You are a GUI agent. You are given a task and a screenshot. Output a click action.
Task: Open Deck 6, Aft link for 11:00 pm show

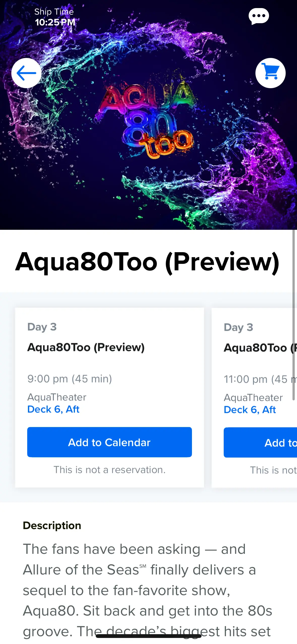[250, 410]
